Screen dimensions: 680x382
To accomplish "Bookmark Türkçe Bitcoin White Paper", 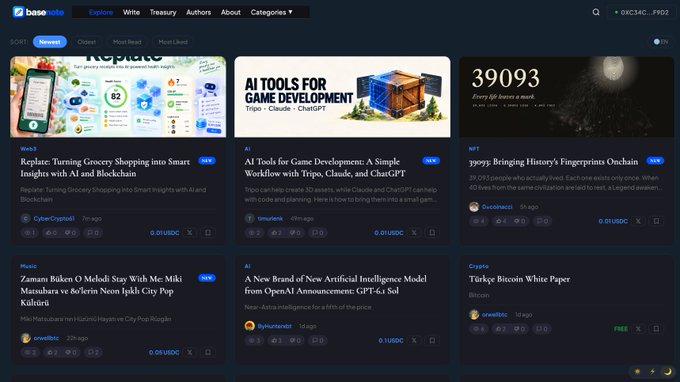I will [656, 329].
